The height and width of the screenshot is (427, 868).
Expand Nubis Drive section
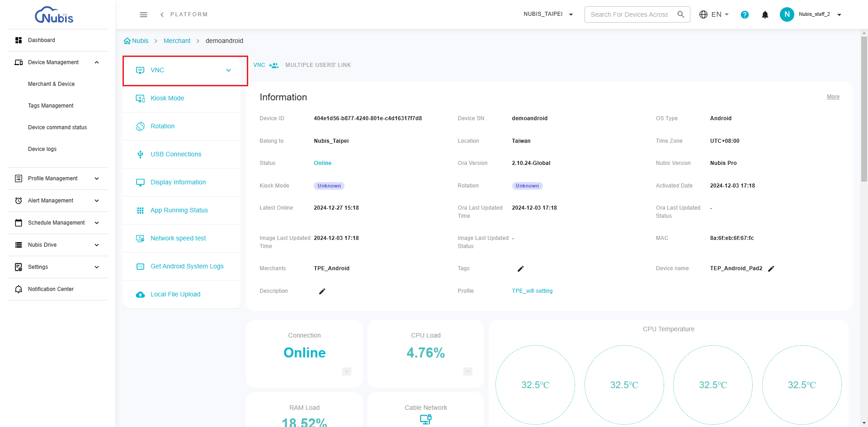[x=97, y=245]
